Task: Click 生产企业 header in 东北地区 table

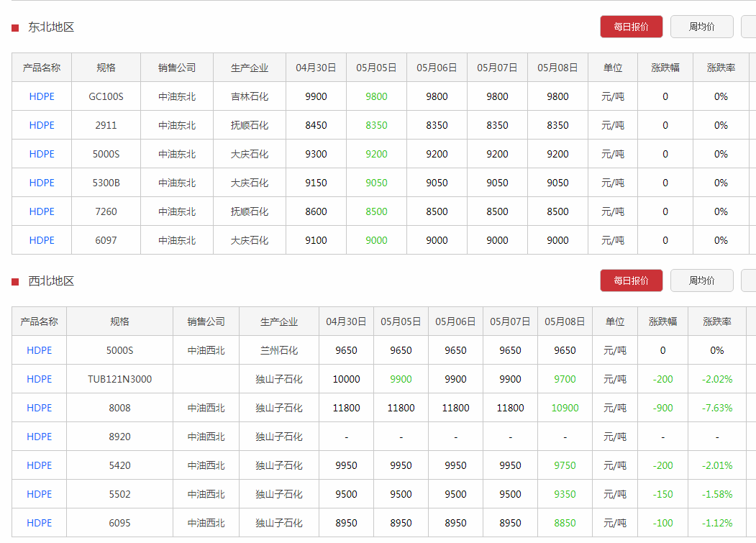Action: [x=250, y=68]
